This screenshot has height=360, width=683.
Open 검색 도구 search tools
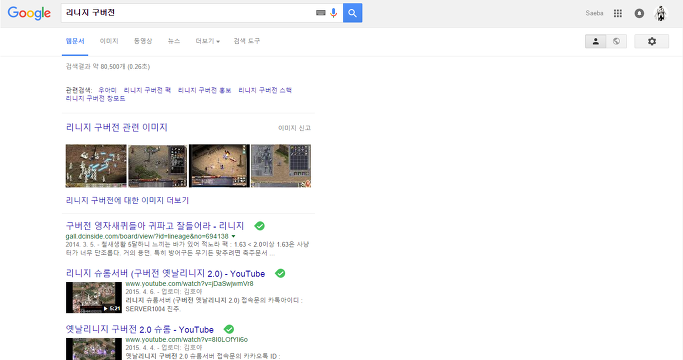[x=247, y=41]
